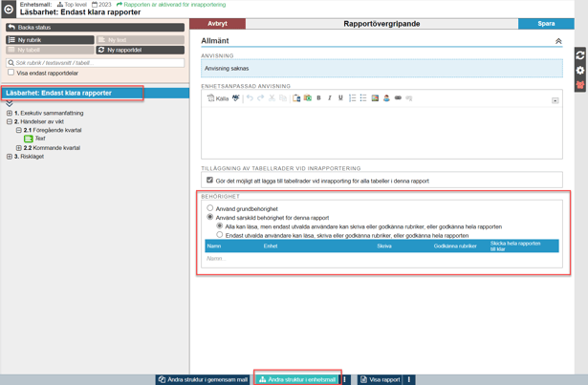
Task: Click the Källa source button
Action: [x=217, y=98]
